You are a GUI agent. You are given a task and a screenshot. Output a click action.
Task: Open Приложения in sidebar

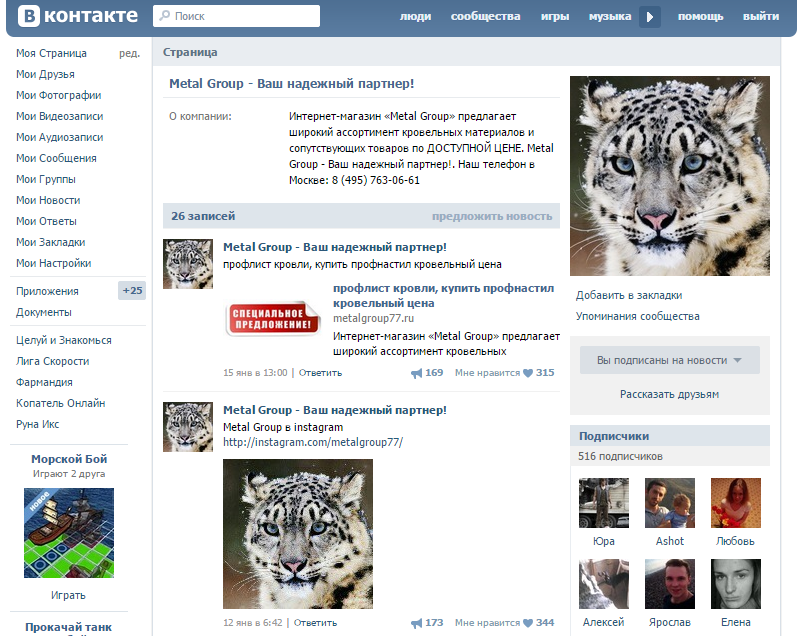(x=47, y=291)
